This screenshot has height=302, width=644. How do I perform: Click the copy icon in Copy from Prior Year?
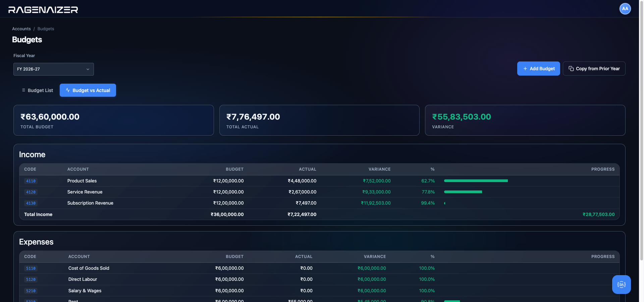click(571, 69)
